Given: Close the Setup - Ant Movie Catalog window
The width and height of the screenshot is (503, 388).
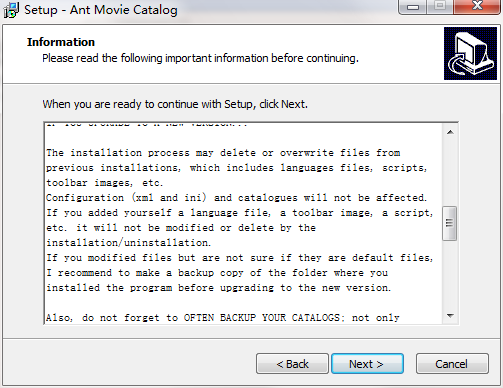Looking at the screenshot, I should coord(477,7).
